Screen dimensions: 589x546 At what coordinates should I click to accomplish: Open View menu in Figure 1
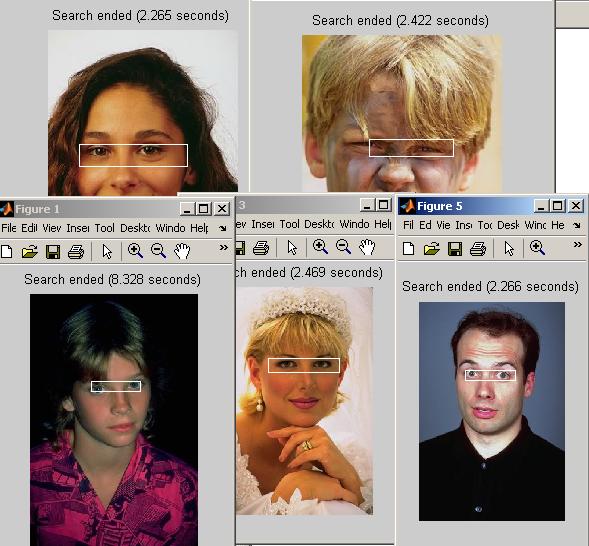(51, 228)
